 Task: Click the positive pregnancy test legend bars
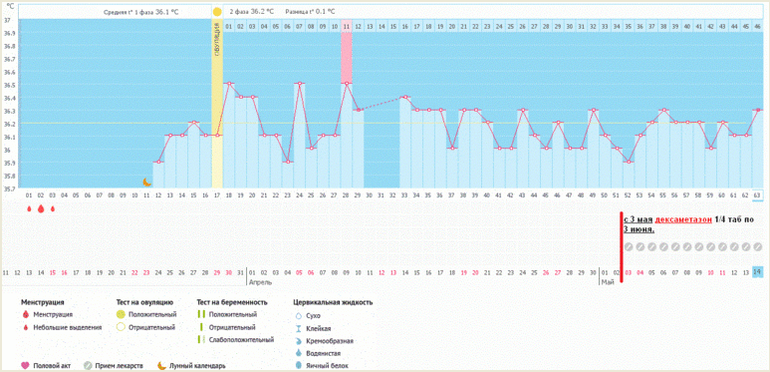200,314
